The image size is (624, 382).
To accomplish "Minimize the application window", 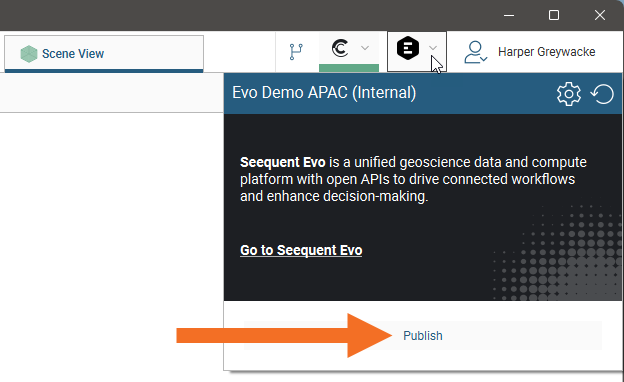I will [509, 16].
